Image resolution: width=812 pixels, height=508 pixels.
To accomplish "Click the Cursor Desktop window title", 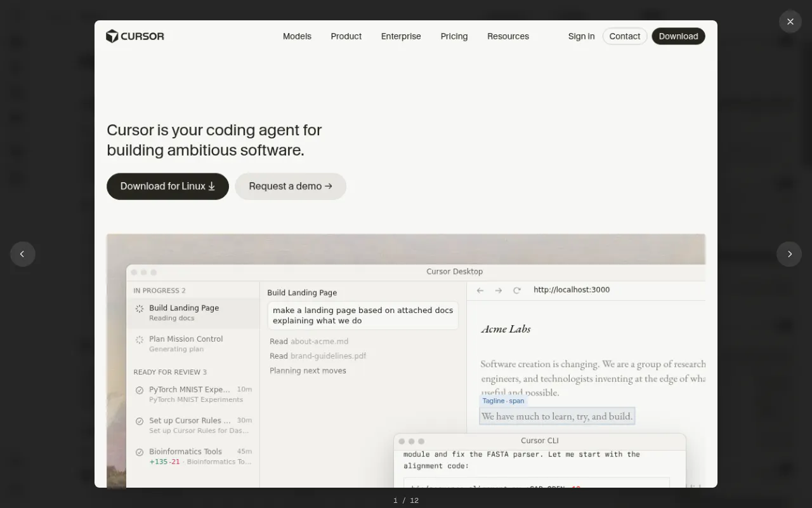I will pyautogui.click(x=454, y=272).
